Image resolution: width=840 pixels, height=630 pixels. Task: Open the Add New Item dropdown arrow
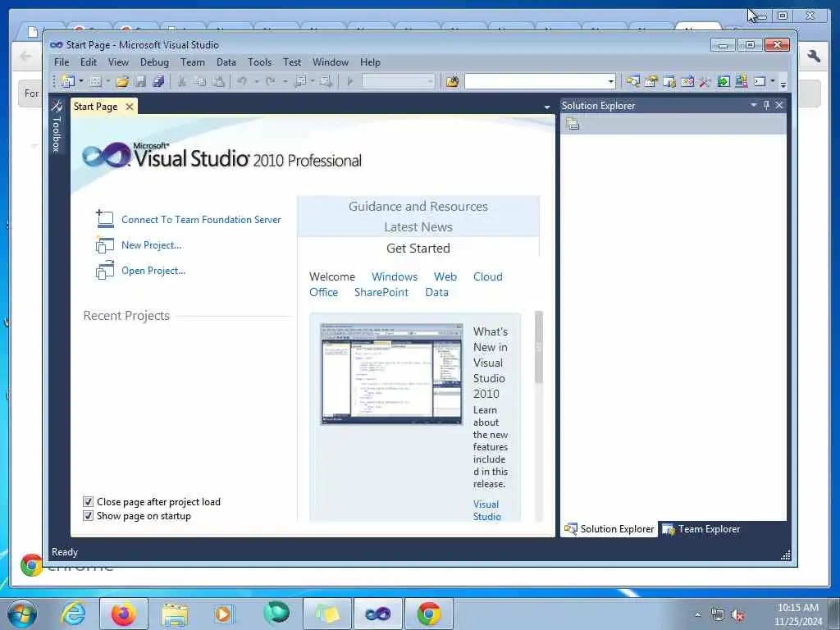107,81
